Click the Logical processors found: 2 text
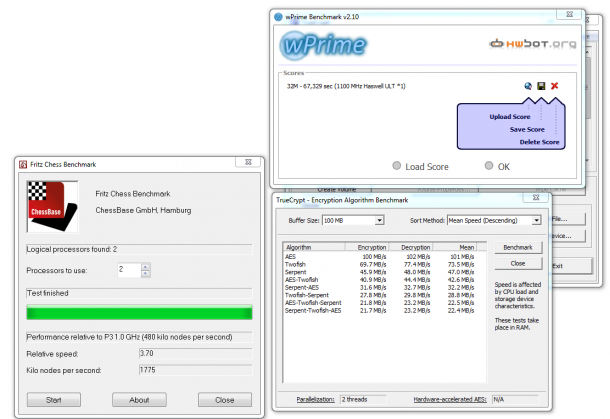The height and width of the screenshot is (419, 610). (x=72, y=249)
